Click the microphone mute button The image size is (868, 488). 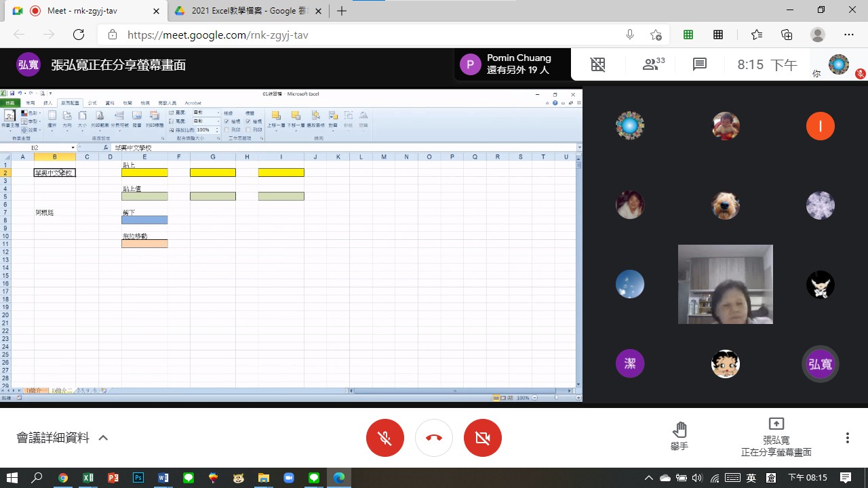tap(384, 438)
